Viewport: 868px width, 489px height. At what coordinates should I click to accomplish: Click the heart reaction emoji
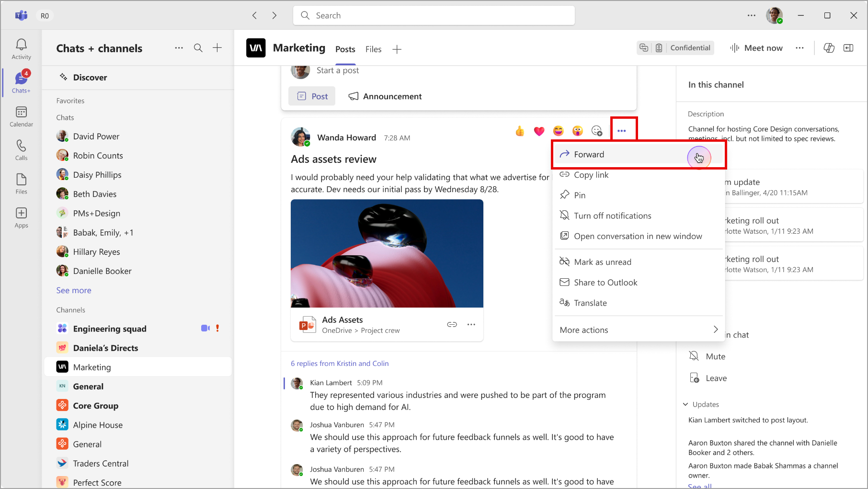point(539,131)
